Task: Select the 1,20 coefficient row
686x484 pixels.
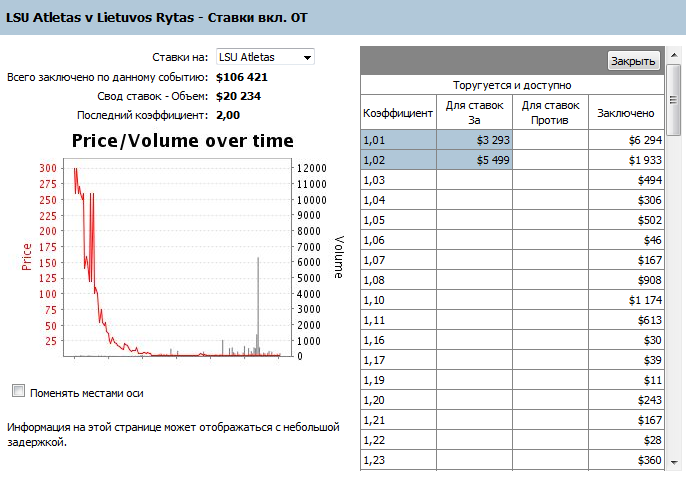Action: coord(512,400)
